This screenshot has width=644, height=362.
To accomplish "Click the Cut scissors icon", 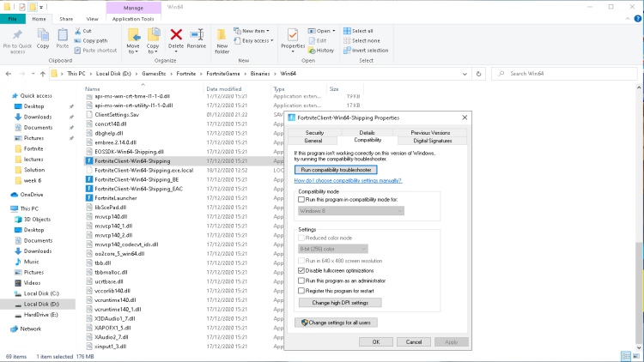I will click(x=77, y=31).
